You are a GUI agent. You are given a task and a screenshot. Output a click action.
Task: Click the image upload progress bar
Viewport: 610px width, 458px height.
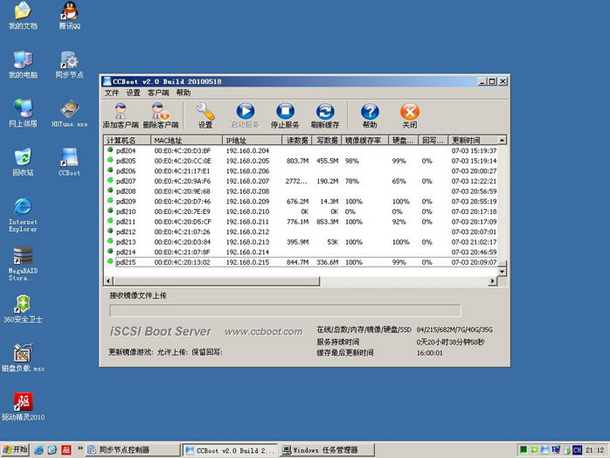click(x=285, y=311)
